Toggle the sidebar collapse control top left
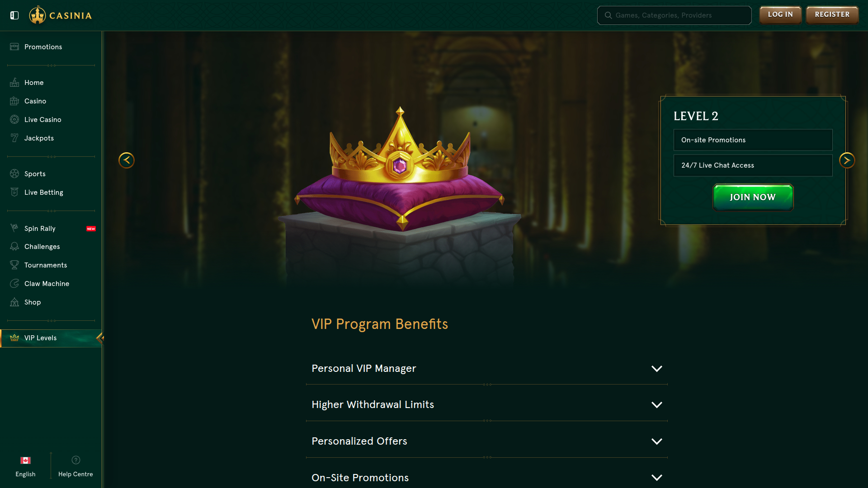Image resolution: width=868 pixels, height=488 pixels. (x=14, y=15)
